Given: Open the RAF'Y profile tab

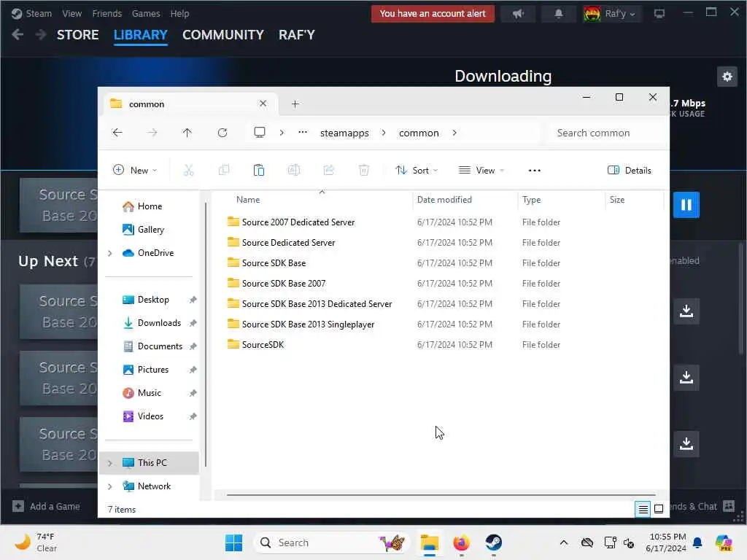Looking at the screenshot, I should tap(297, 35).
